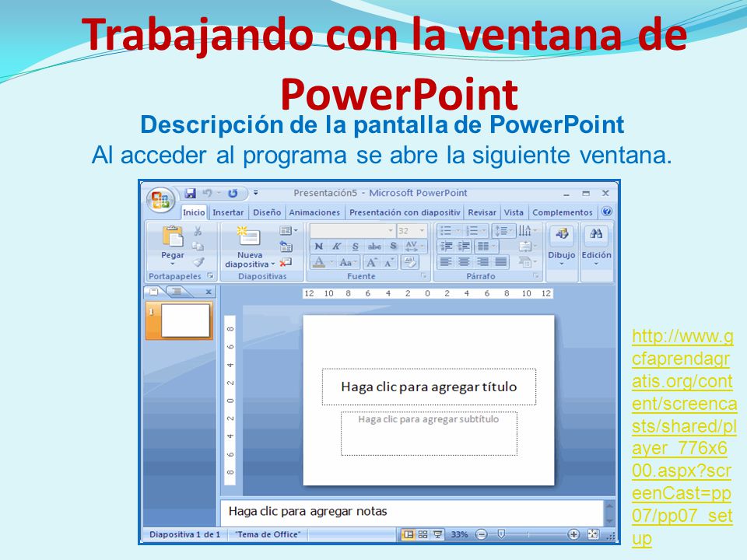Viewport: 747px width, 560px height.
Task: Click the Align text vertically icon
Action: (x=527, y=247)
